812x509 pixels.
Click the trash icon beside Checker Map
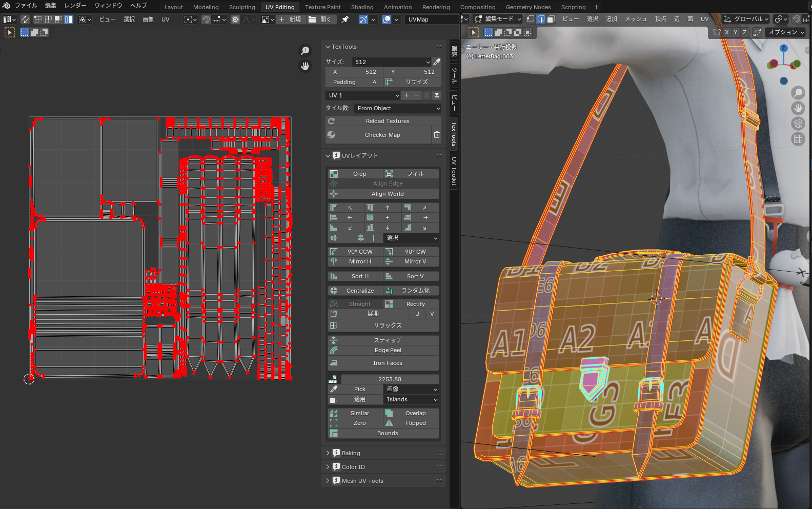(x=437, y=135)
